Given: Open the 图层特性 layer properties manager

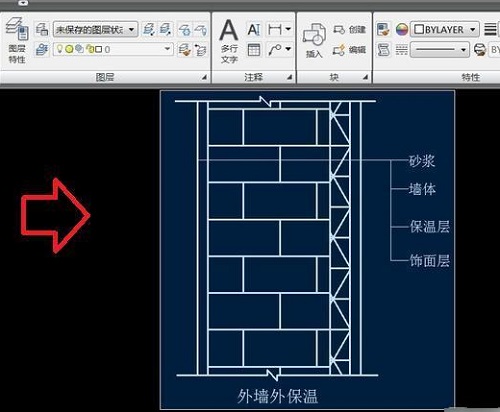Looking at the screenshot, I should [x=17, y=40].
